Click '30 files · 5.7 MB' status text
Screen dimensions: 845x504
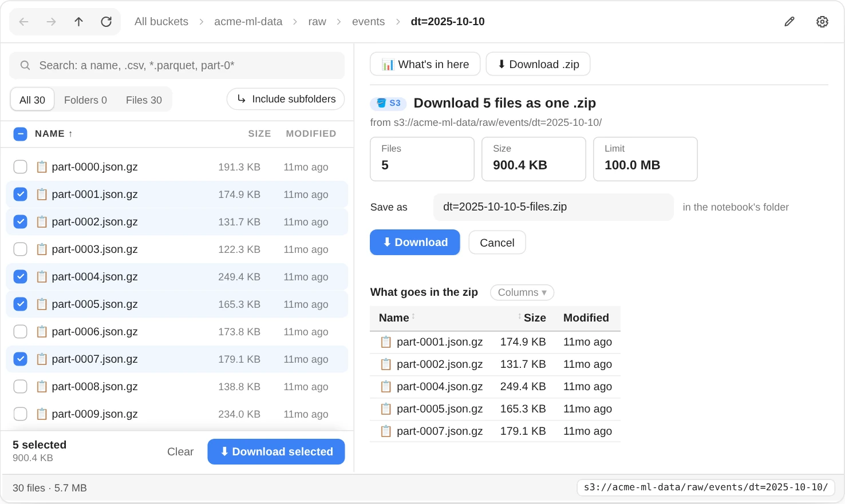[50, 488]
